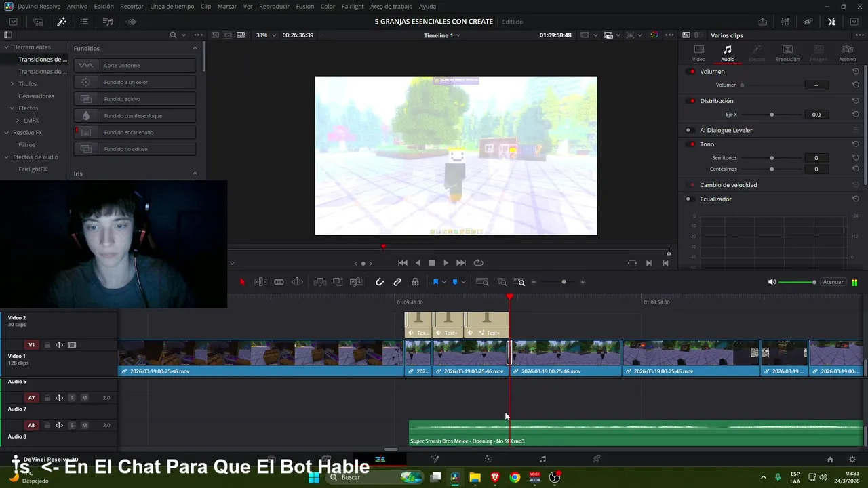Click detail zoom icon

click(x=502, y=282)
